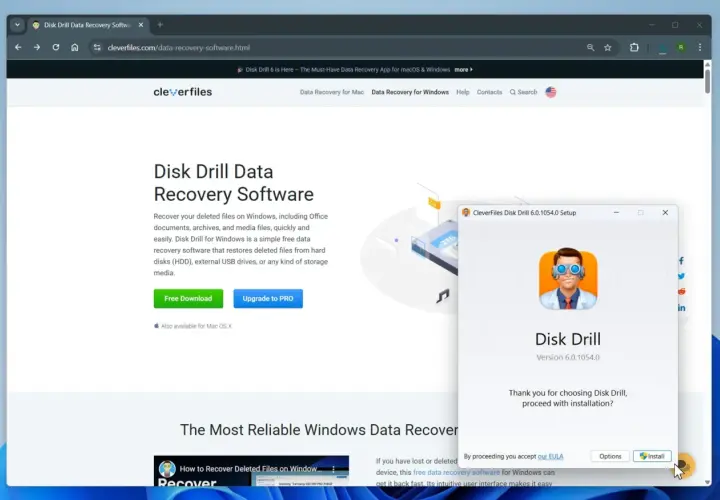This screenshot has height=500, width=720.
Task: Click 'free data recovery software' link
Action: (x=456, y=472)
